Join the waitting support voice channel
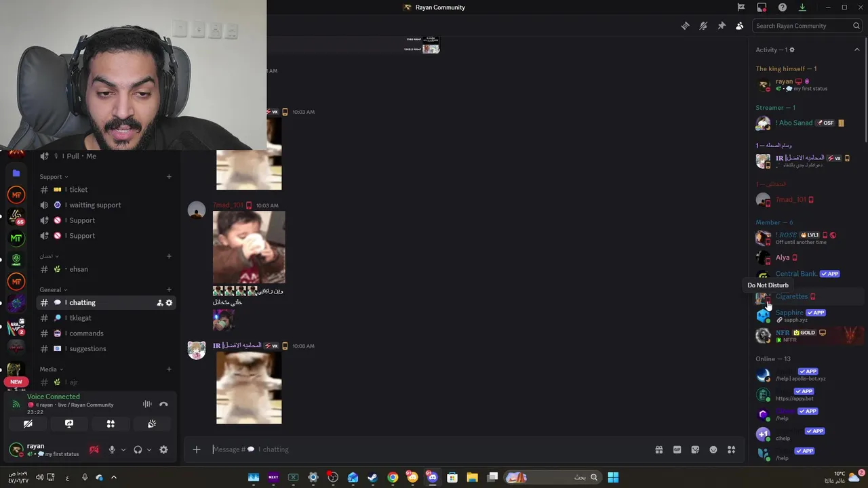The height and width of the screenshot is (488, 868). pyautogui.click(x=106, y=205)
